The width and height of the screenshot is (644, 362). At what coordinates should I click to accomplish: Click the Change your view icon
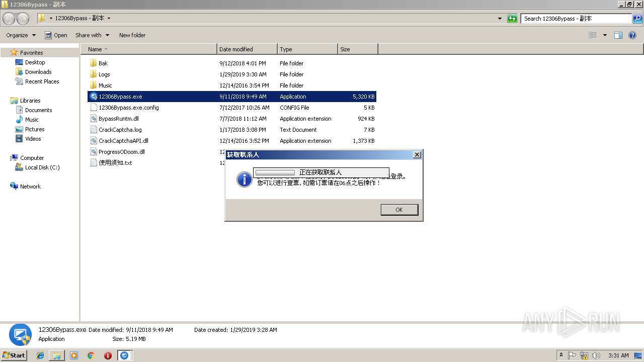(x=593, y=35)
